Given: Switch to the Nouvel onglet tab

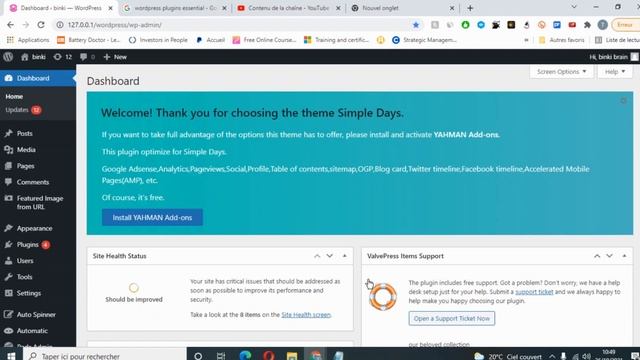Looking at the screenshot, I should click(402, 8).
